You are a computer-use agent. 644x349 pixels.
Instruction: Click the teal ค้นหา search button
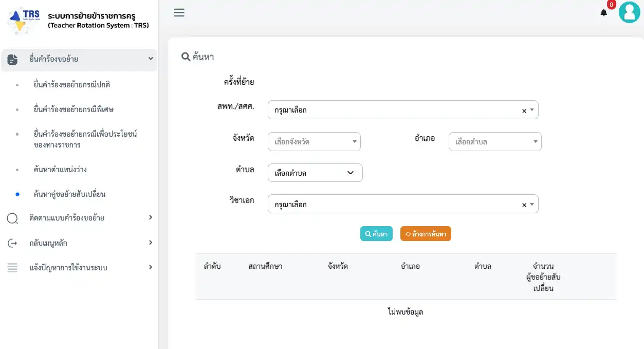pos(376,234)
